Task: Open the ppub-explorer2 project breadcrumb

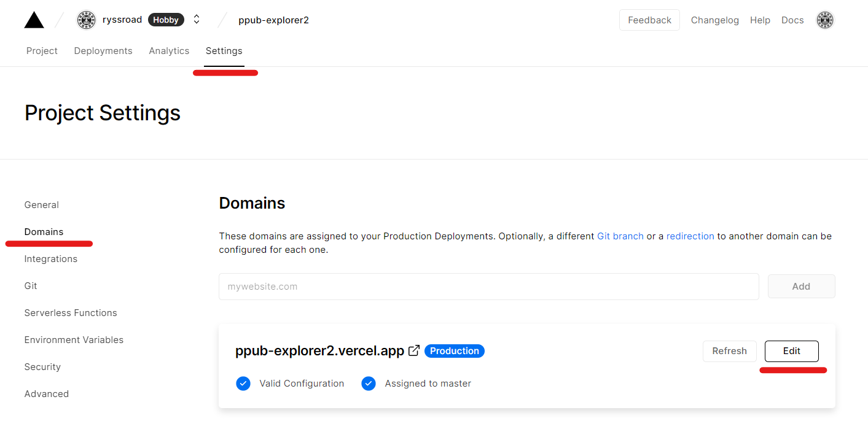Action: (274, 20)
